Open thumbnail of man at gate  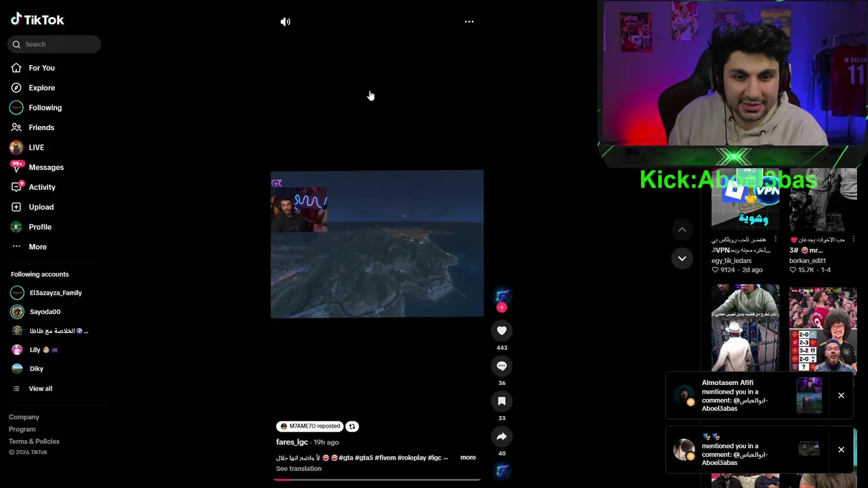(x=745, y=329)
